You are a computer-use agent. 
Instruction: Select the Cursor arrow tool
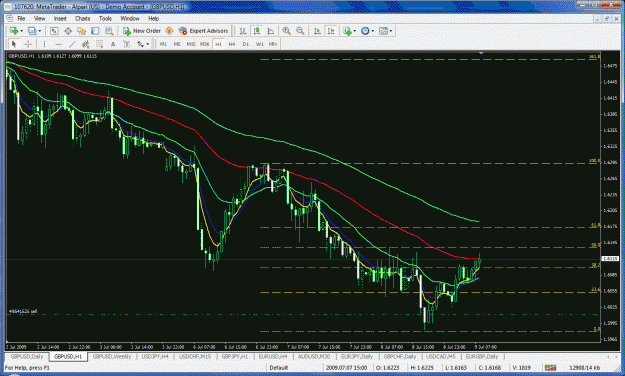click(14, 44)
